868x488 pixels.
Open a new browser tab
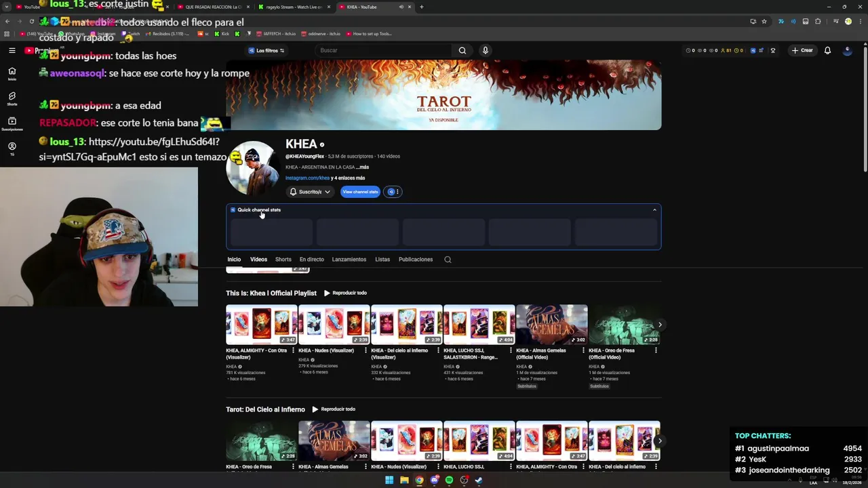(x=421, y=7)
